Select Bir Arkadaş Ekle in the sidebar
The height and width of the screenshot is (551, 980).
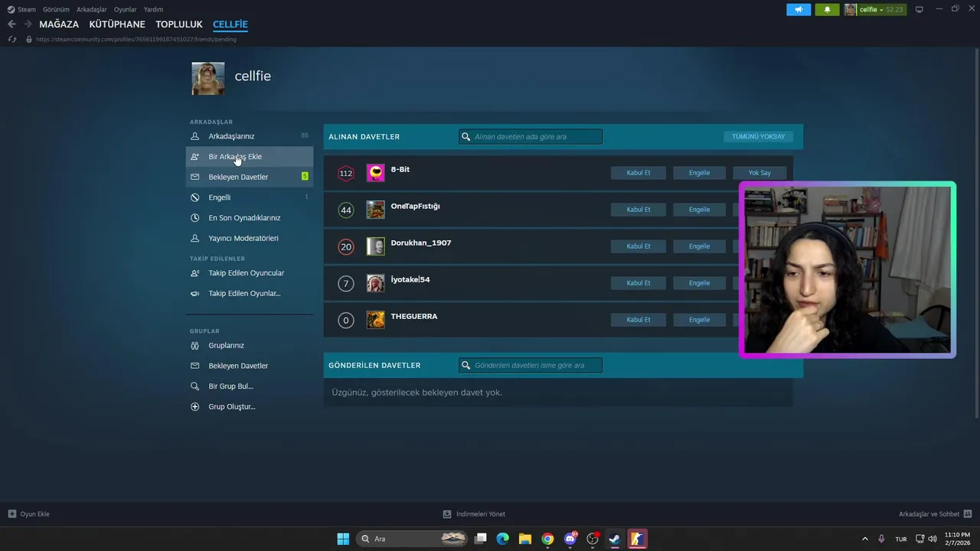(249, 157)
